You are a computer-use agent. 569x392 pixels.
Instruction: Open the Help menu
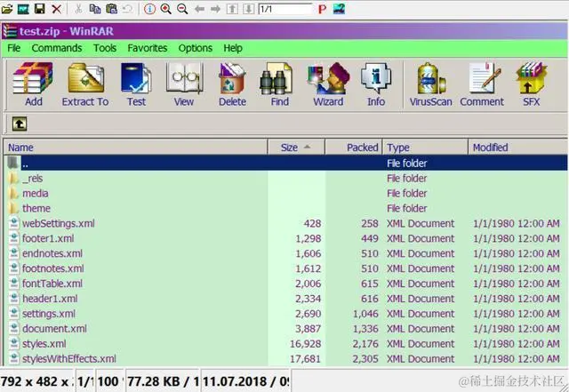click(x=233, y=48)
